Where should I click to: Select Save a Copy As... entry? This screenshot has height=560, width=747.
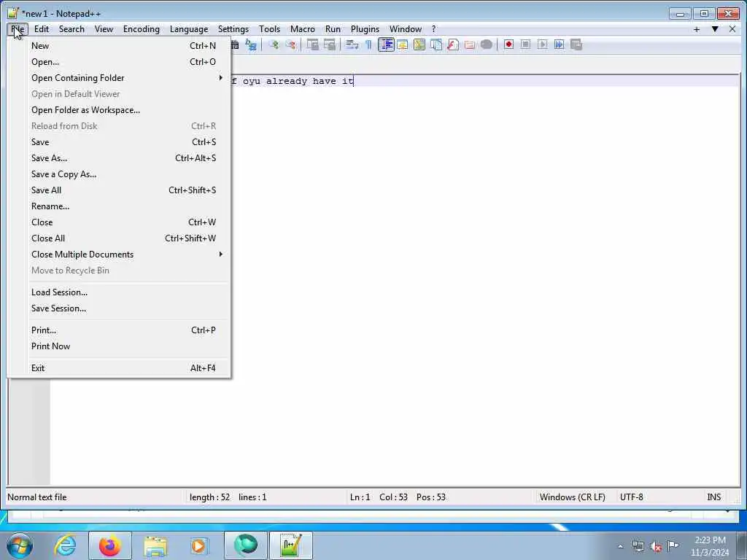tap(119, 174)
